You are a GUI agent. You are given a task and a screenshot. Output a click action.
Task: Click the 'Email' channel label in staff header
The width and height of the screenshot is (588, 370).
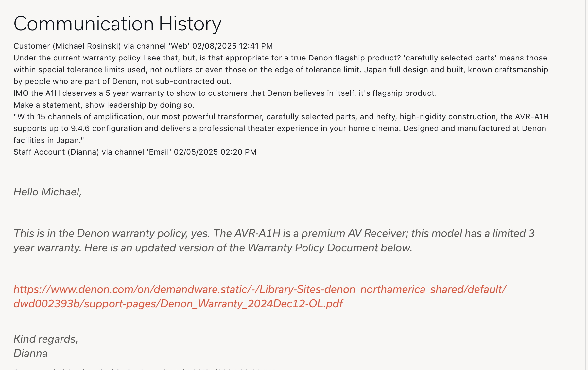[159, 152]
